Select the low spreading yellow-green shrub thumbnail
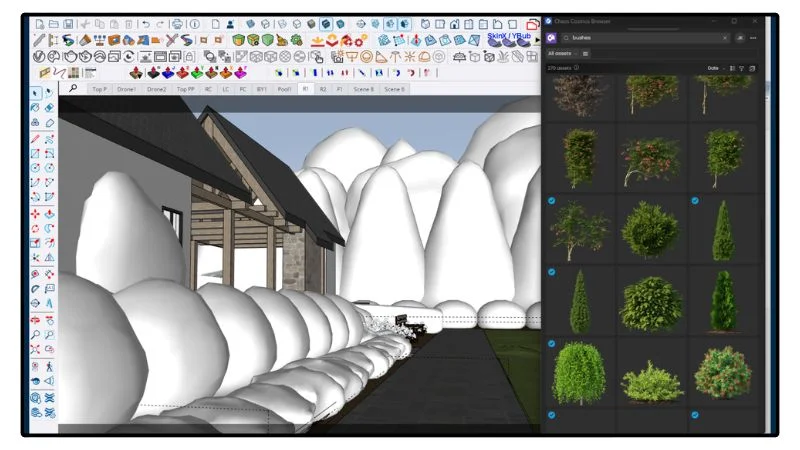The width and height of the screenshot is (800, 450). click(652, 383)
